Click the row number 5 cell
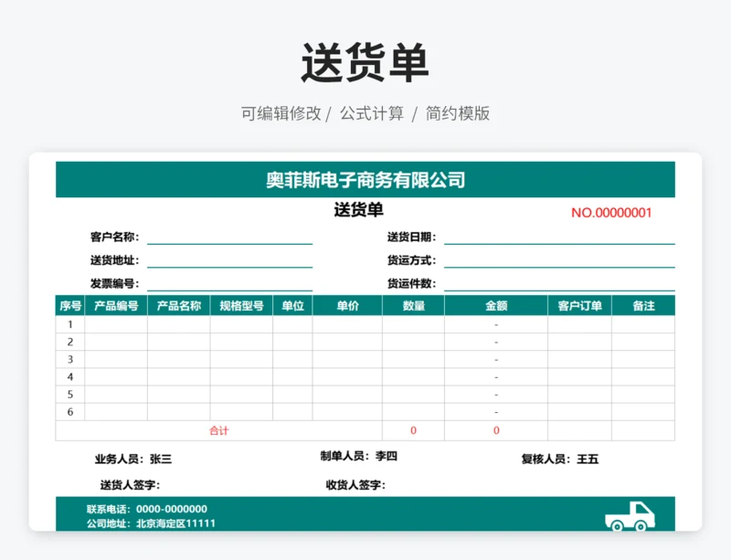This screenshot has width=731, height=560. [70, 395]
